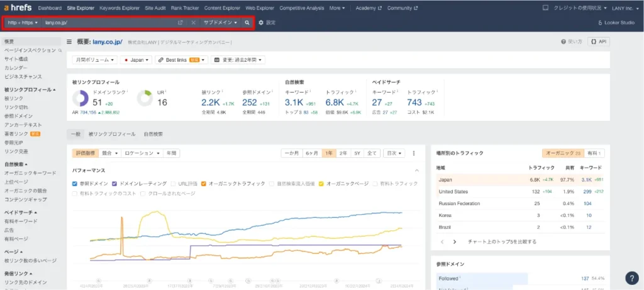Open ロケーション dropdown
Image resolution: width=644 pixels, height=290 pixels.
coord(142,153)
